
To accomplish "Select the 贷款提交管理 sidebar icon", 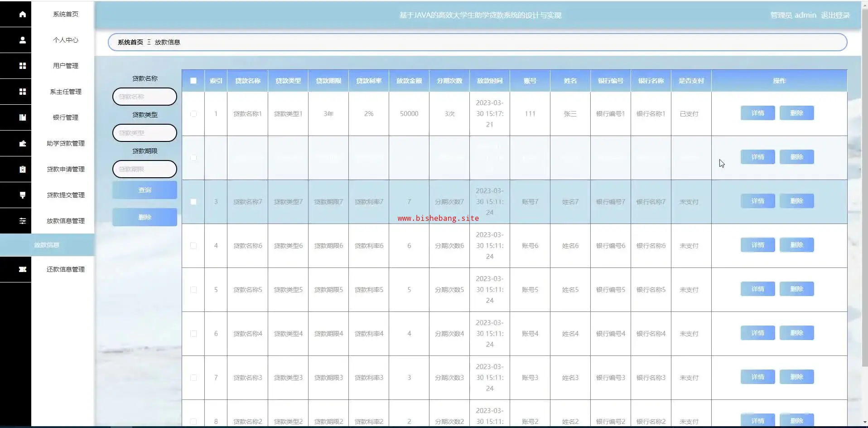I will coord(22,195).
